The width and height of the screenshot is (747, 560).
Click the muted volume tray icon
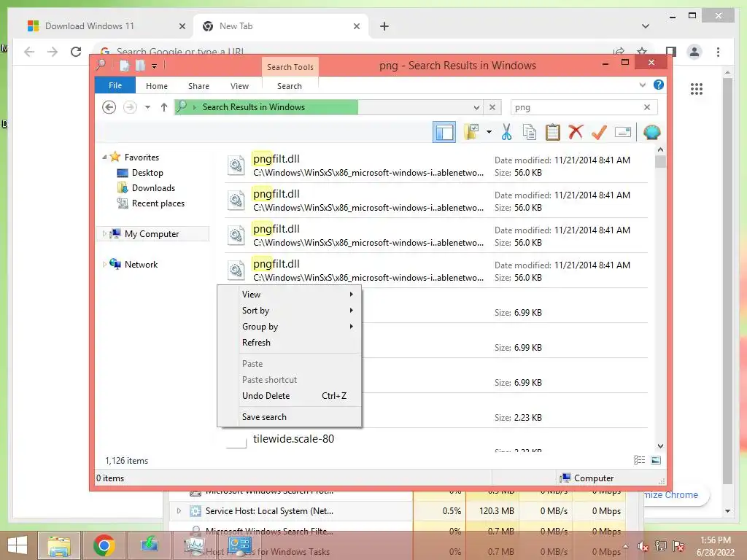click(x=643, y=547)
